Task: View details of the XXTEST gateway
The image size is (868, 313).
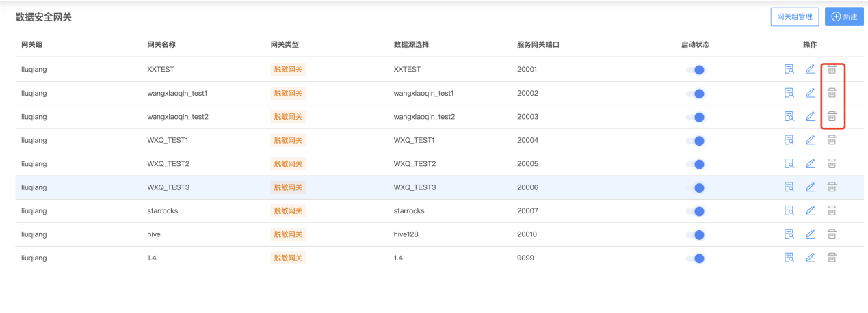Action: pyautogui.click(x=789, y=69)
